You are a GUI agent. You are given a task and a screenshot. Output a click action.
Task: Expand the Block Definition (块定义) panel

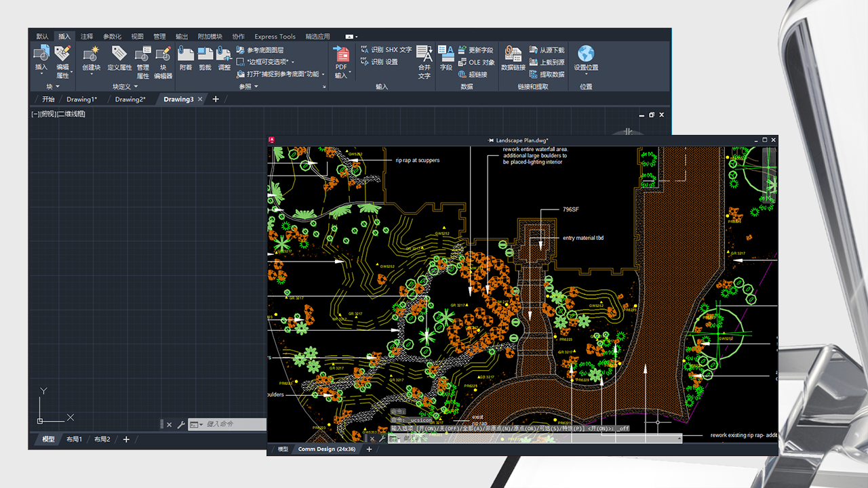coord(125,87)
